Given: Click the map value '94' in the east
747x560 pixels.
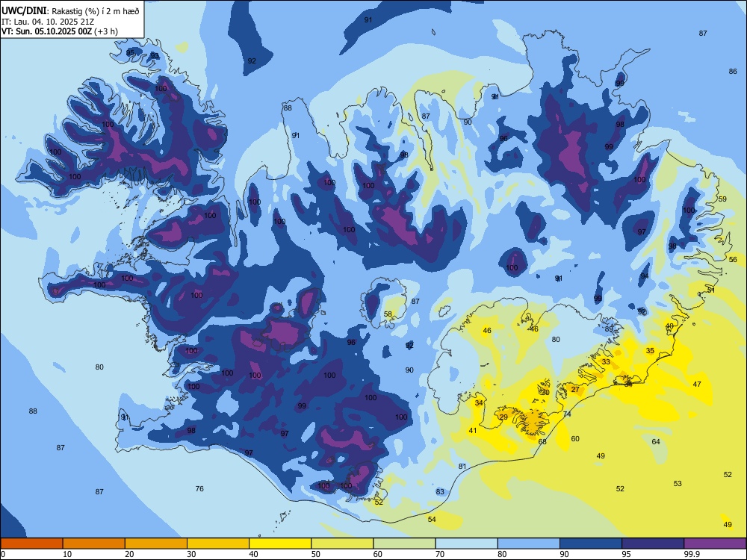Looking at the screenshot, I should 645,276.
